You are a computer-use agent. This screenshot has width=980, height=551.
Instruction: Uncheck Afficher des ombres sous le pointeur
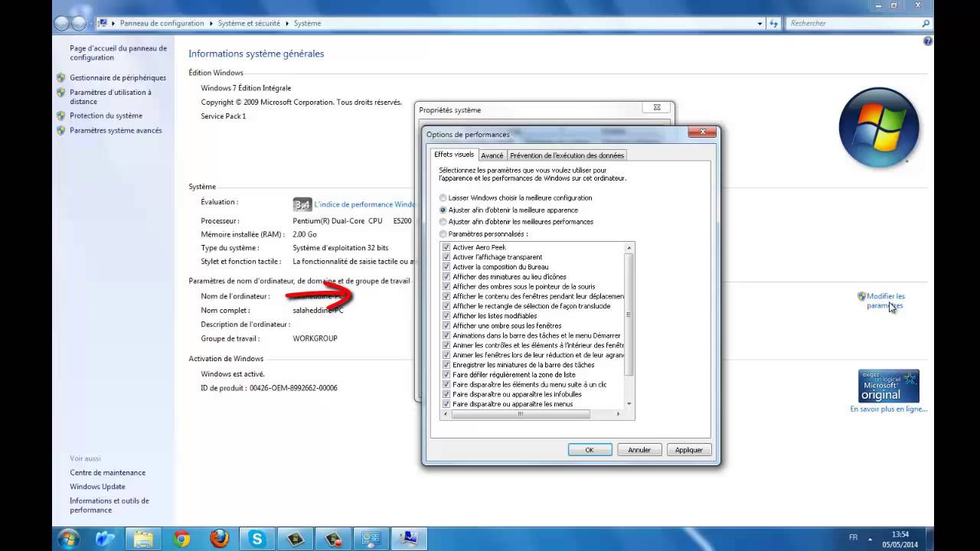pos(446,286)
